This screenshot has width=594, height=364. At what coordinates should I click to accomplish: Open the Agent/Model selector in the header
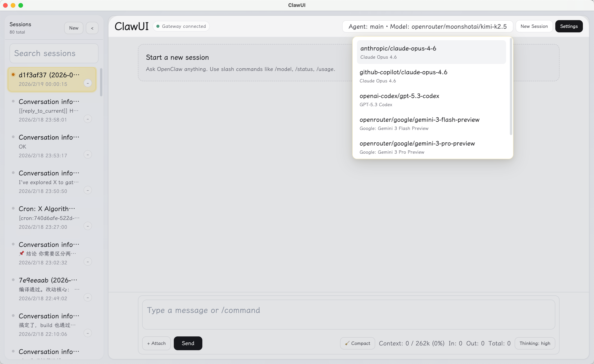pyautogui.click(x=427, y=26)
